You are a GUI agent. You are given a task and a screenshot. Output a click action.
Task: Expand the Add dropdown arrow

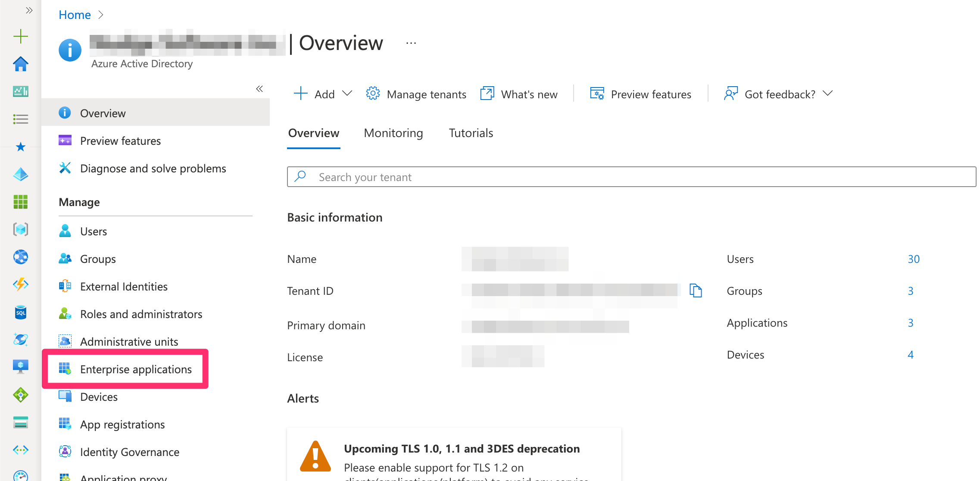tap(347, 94)
